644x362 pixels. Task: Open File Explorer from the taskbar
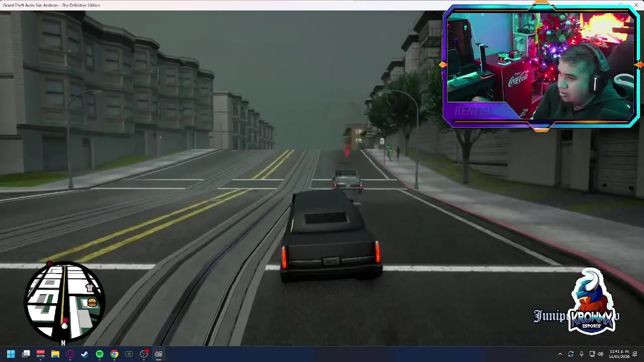click(55, 354)
